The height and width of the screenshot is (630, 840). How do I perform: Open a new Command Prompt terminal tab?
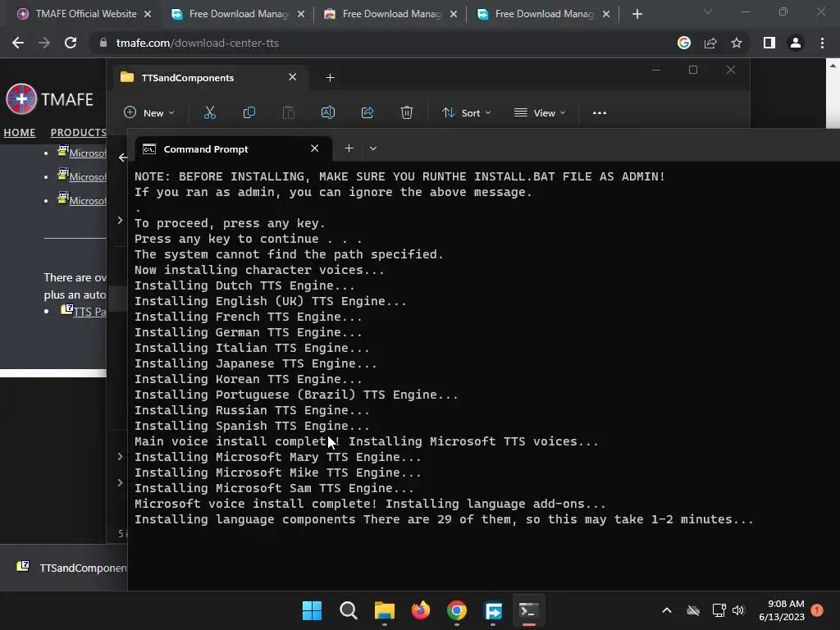pyautogui.click(x=349, y=148)
